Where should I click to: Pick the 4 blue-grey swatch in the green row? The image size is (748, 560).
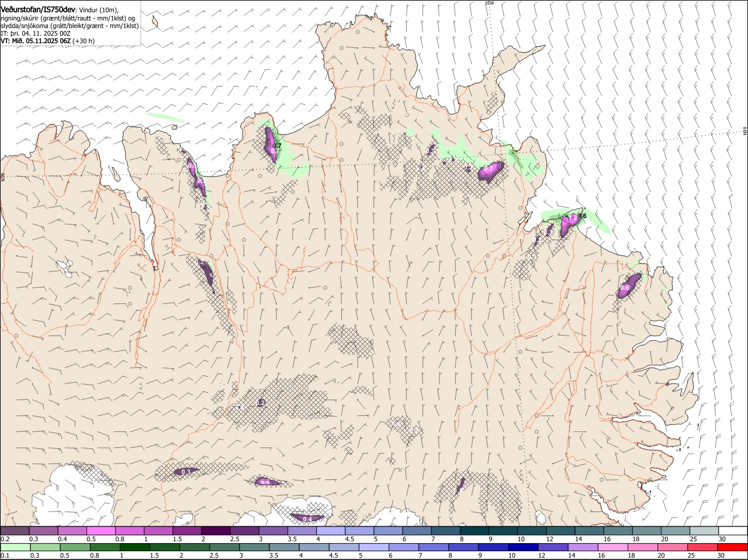314,547
